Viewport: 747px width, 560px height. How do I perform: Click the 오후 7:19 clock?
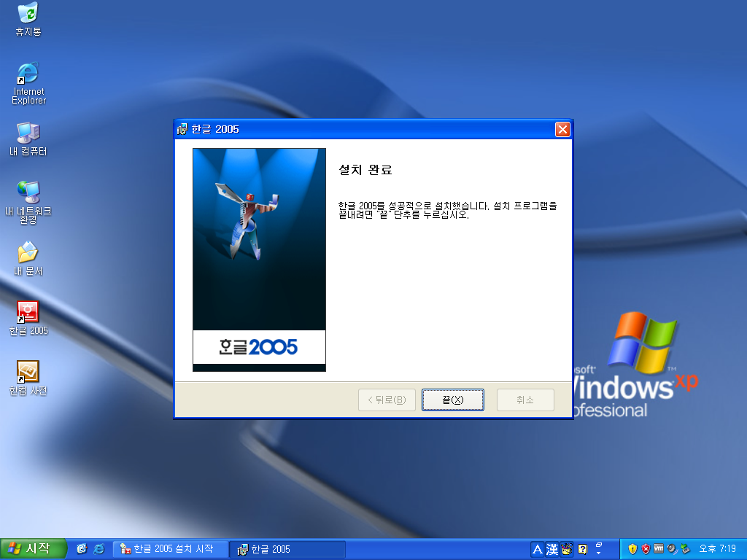click(717, 549)
